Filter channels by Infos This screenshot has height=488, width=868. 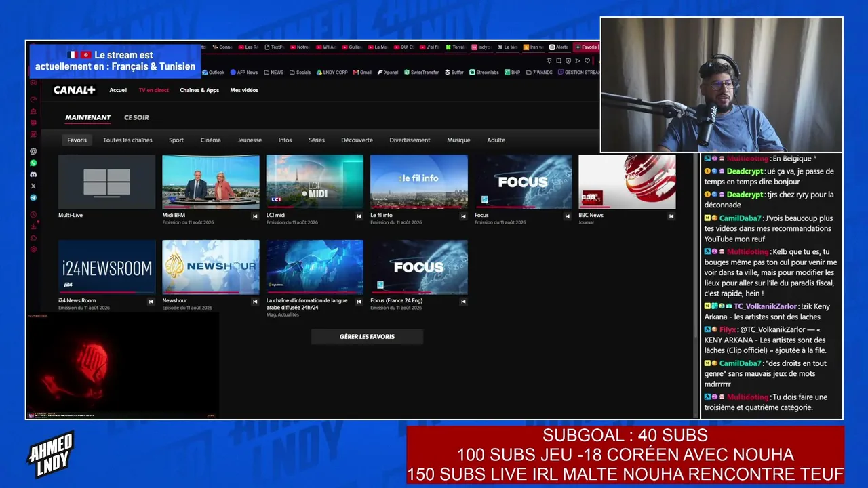285,140
